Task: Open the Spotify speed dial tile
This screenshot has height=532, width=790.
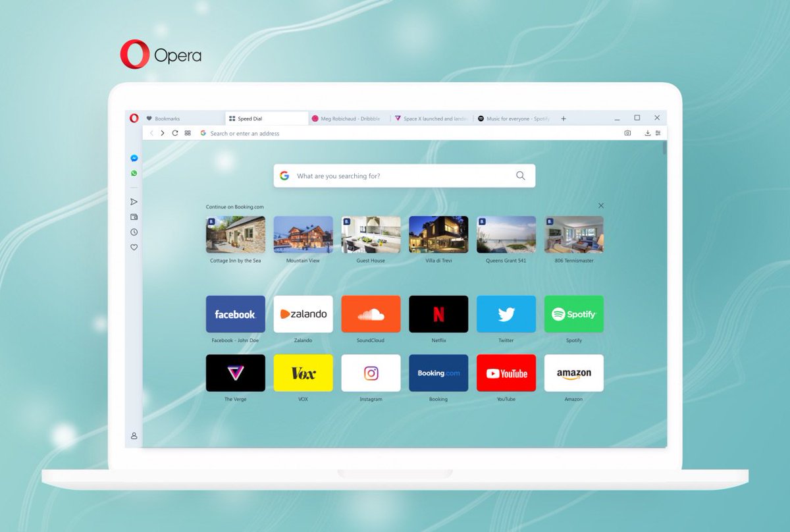Action: point(574,314)
